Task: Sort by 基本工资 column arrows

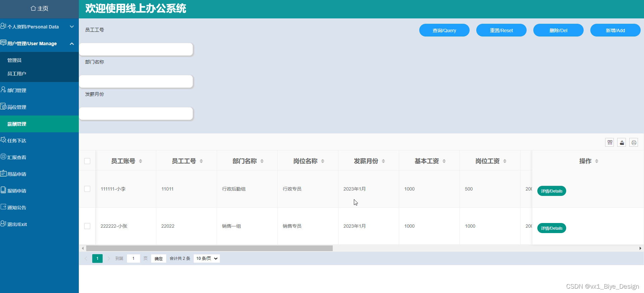Action: (x=444, y=161)
